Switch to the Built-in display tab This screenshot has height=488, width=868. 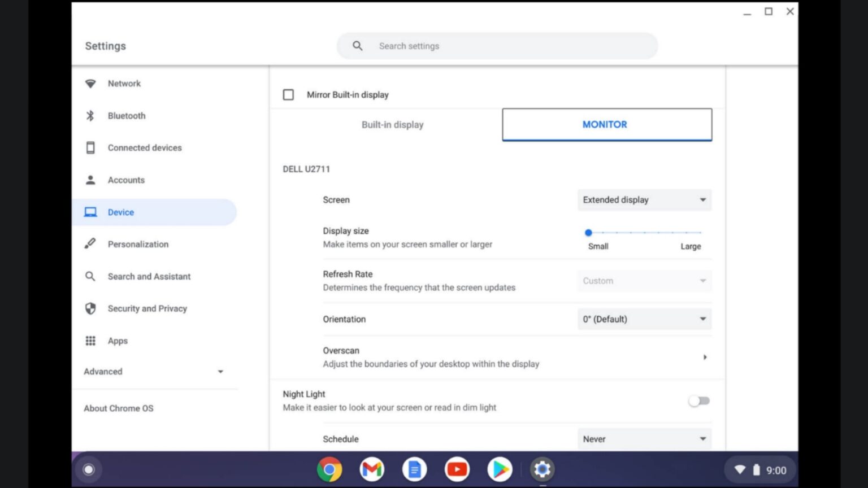pyautogui.click(x=392, y=125)
